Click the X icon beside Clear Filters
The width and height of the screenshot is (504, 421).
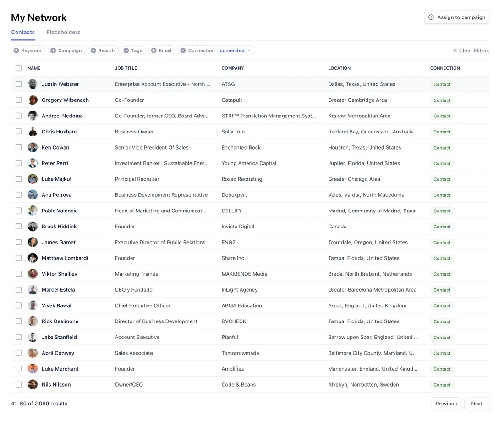click(455, 50)
